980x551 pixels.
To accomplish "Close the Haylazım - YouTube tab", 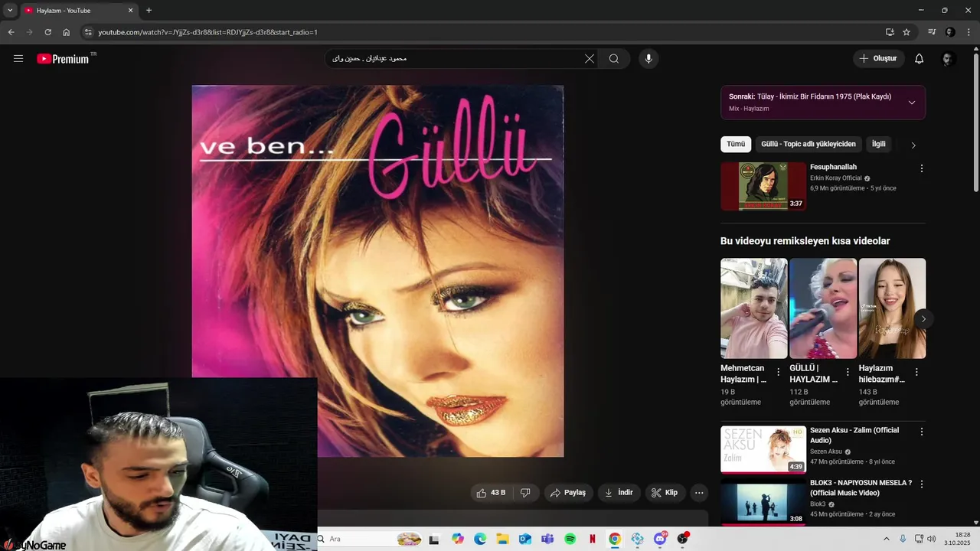I will (x=130, y=11).
